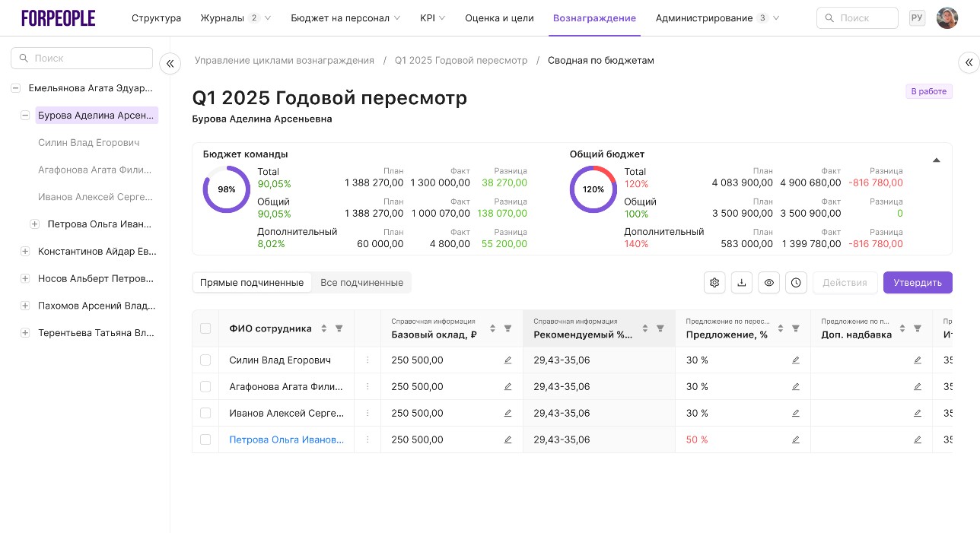Switch to the Все подчиненные tab
980x533 pixels.
coord(361,282)
